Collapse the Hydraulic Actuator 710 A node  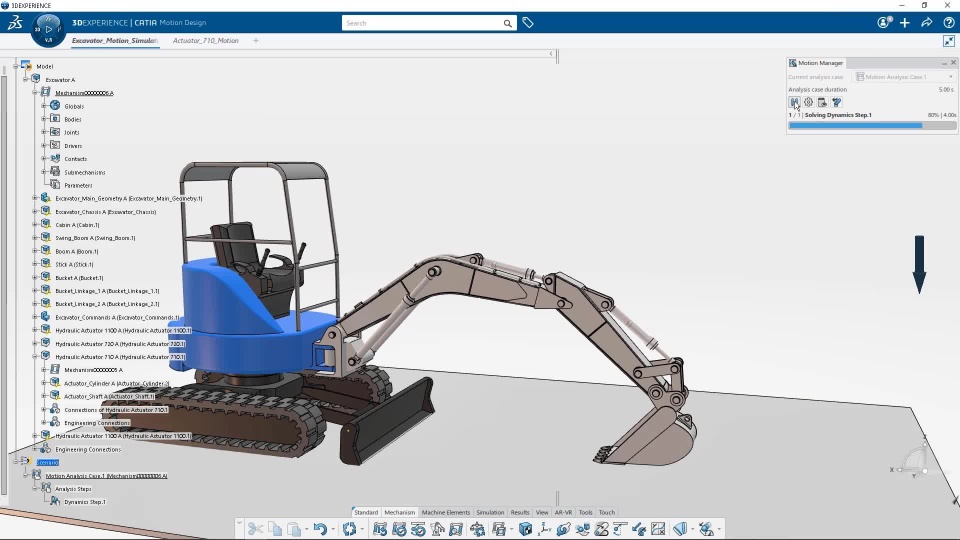(x=35, y=356)
